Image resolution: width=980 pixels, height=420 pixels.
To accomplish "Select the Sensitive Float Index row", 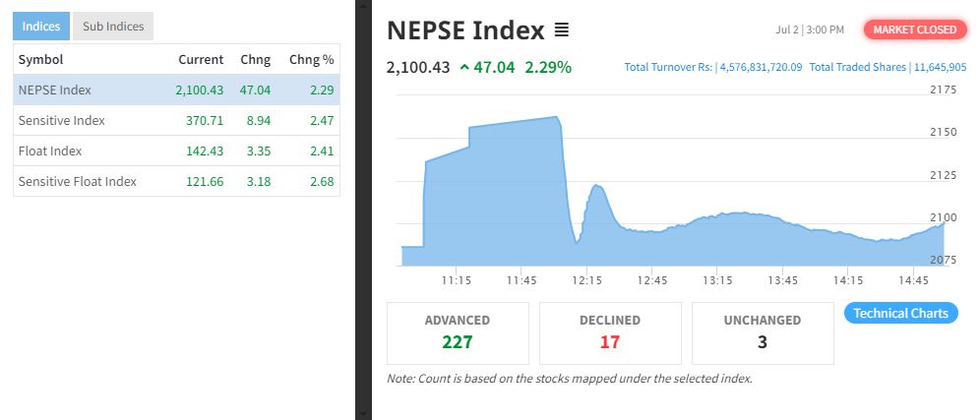I will (176, 181).
